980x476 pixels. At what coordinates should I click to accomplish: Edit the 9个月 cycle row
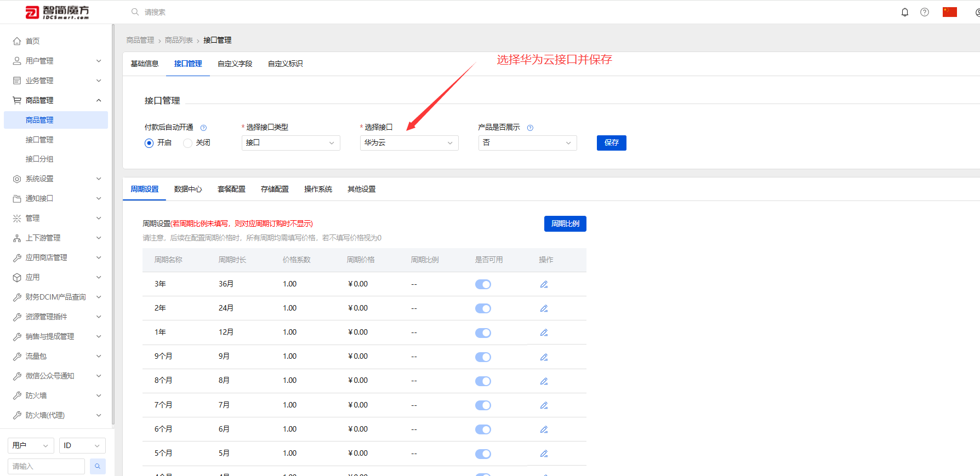coord(544,357)
